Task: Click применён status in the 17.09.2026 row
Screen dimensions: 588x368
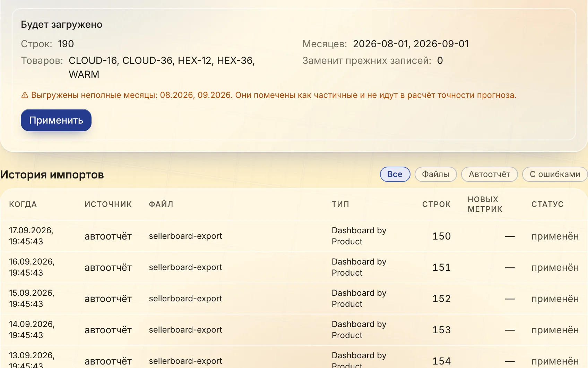Action: 555,236
